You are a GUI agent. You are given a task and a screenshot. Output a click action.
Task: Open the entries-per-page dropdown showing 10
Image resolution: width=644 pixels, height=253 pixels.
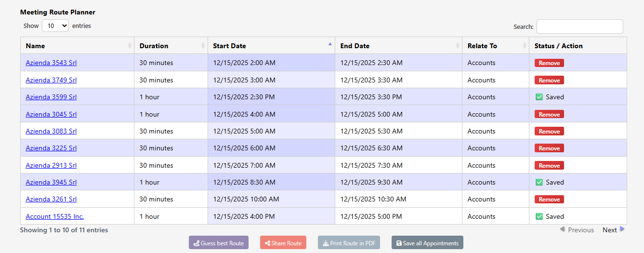(55, 26)
